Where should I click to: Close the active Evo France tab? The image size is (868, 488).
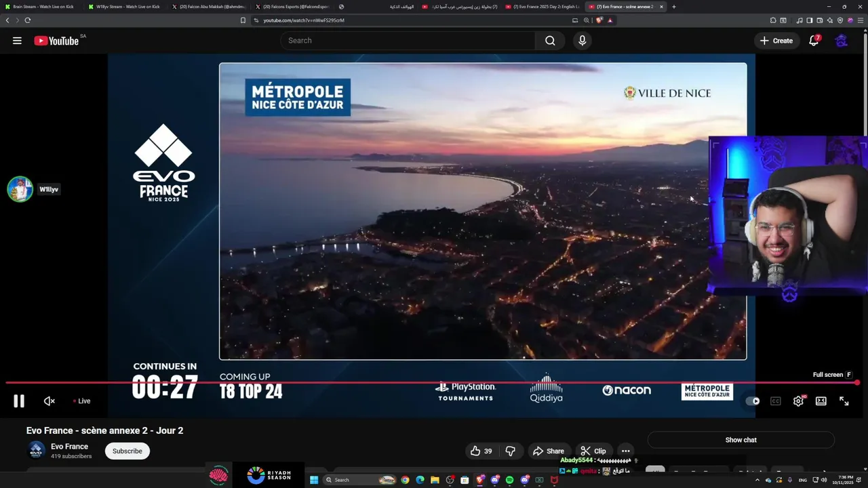click(x=661, y=7)
